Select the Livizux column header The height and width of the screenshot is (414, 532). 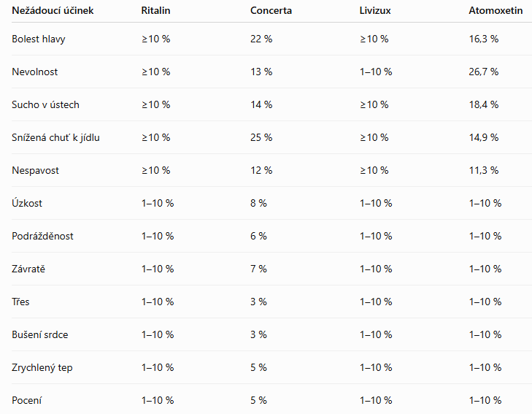375,10
